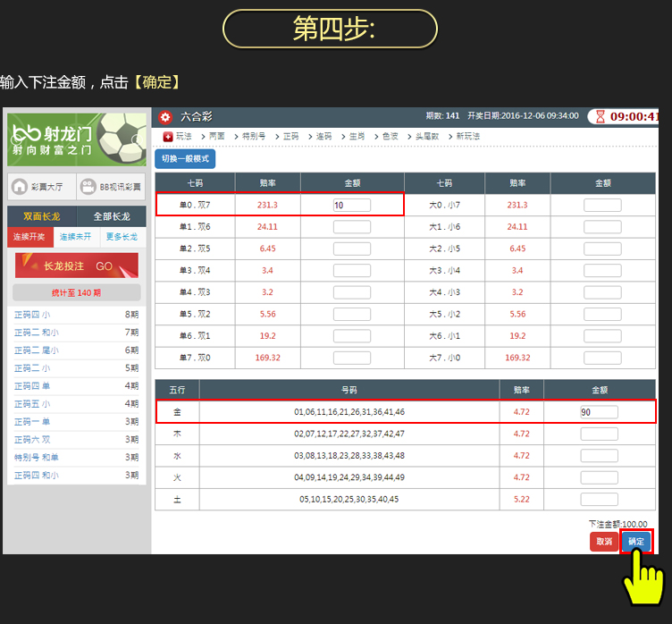Screen dimensions: 672x624
Task: Click the 彩票大厅 home icon
Action: pyautogui.click(x=20, y=187)
